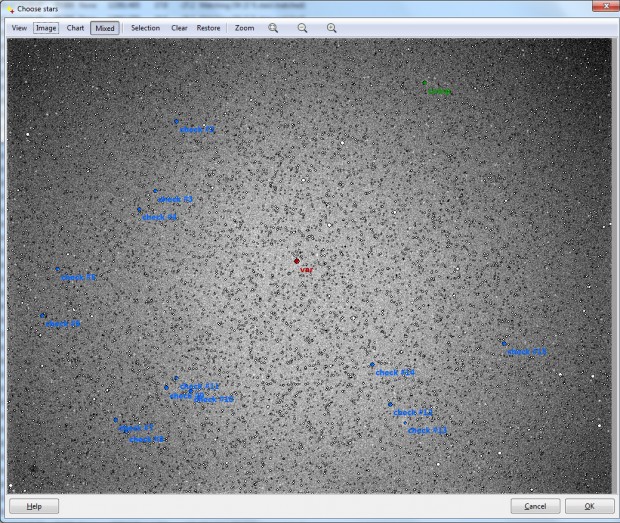Switch view mode to Image
Viewport: 620px width, 523px height.
[x=46, y=28]
